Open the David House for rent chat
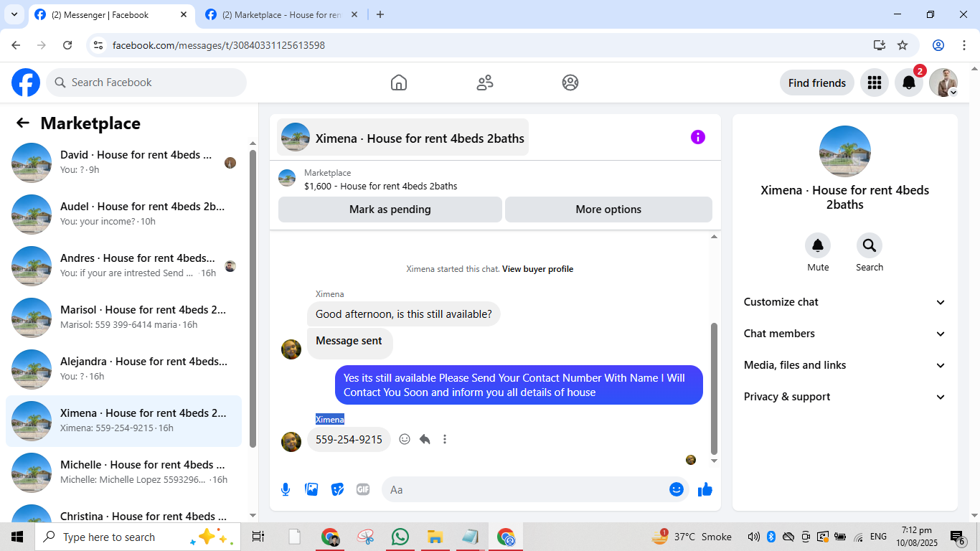Screen dimensions: 980x551 pos(123,163)
